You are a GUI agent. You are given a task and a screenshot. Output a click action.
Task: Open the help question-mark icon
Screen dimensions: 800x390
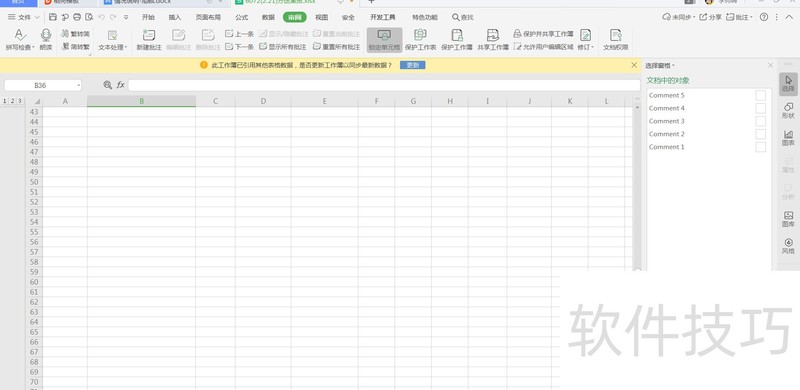click(x=764, y=17)
